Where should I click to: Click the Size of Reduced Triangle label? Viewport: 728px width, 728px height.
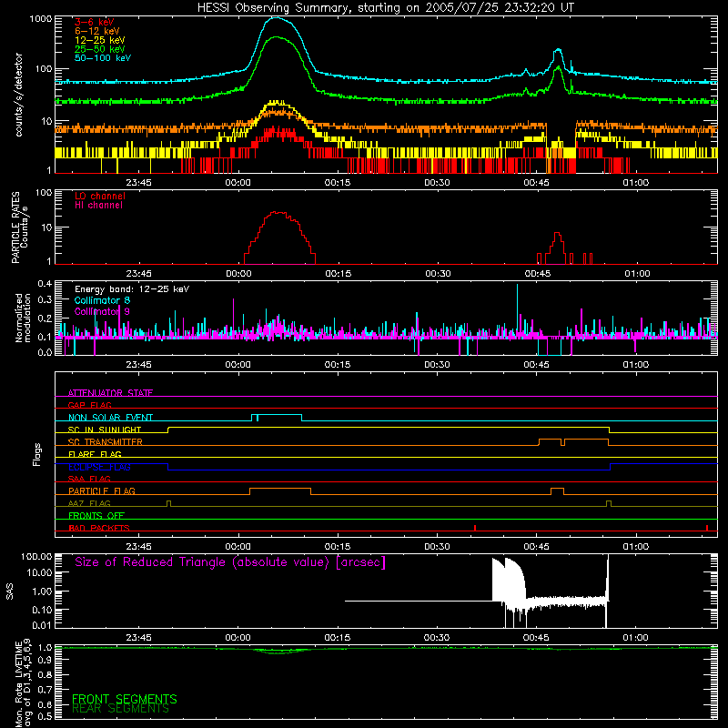click(230, 562)
